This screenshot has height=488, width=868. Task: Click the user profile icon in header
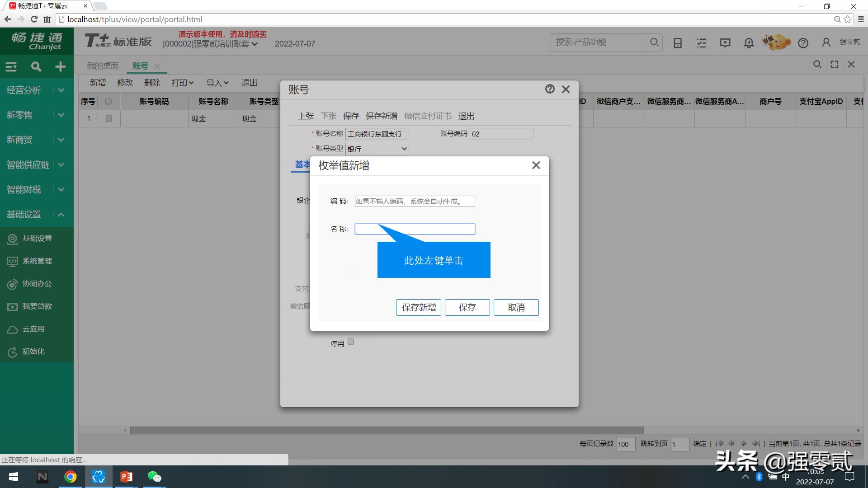[x=826, y=42]
